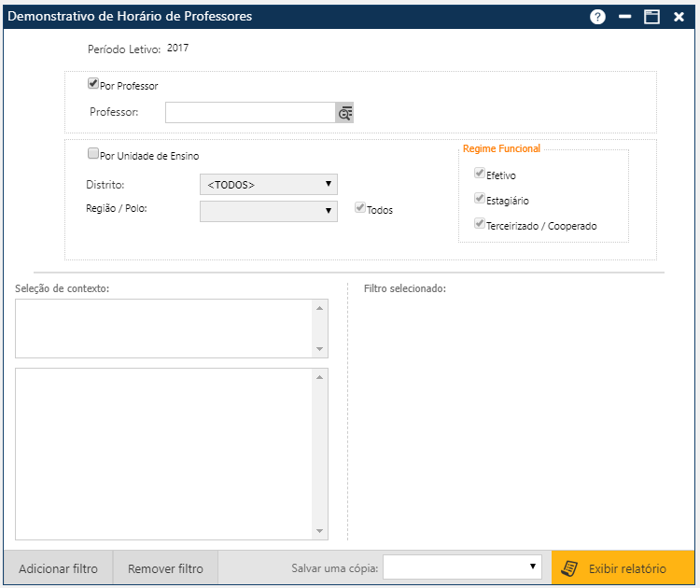
Task: Toggle the Estagiário checkbox
Action: pos(480,199)
